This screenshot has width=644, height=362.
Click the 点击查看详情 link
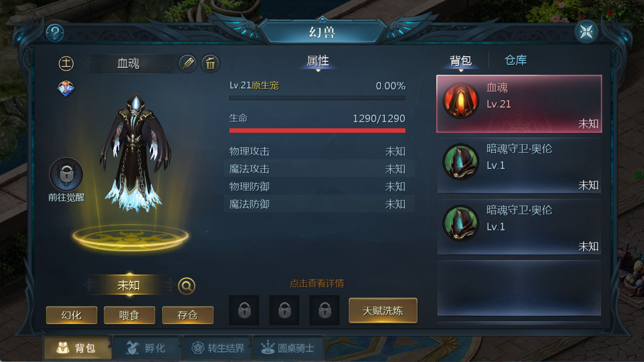317,284
